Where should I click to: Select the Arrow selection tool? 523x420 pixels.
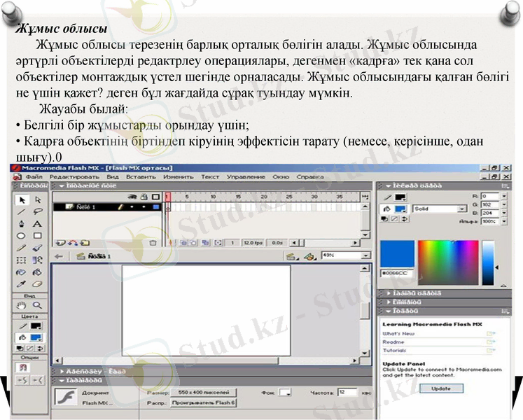pyautogui.click(x=22, y=199)
